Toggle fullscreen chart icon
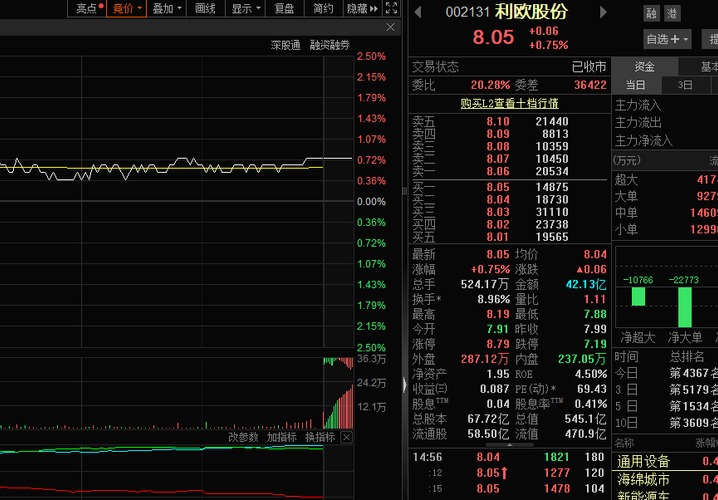Screen dimensions: 718x500 click(x=392, y=8)
